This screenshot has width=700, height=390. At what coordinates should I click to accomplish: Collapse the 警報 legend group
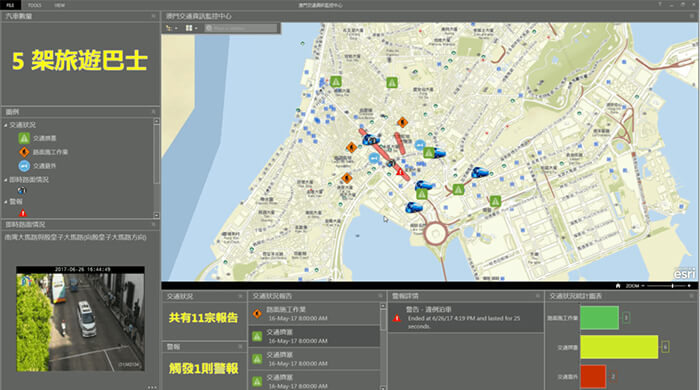tap(6, 202)
